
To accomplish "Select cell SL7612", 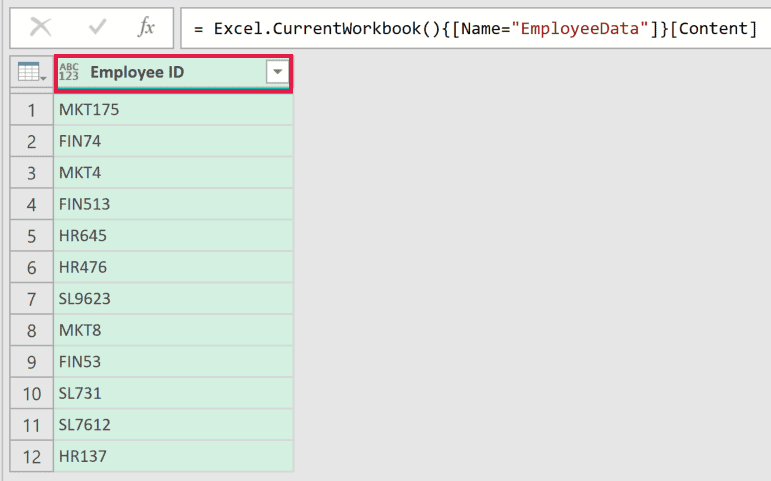I will point(174,424).
